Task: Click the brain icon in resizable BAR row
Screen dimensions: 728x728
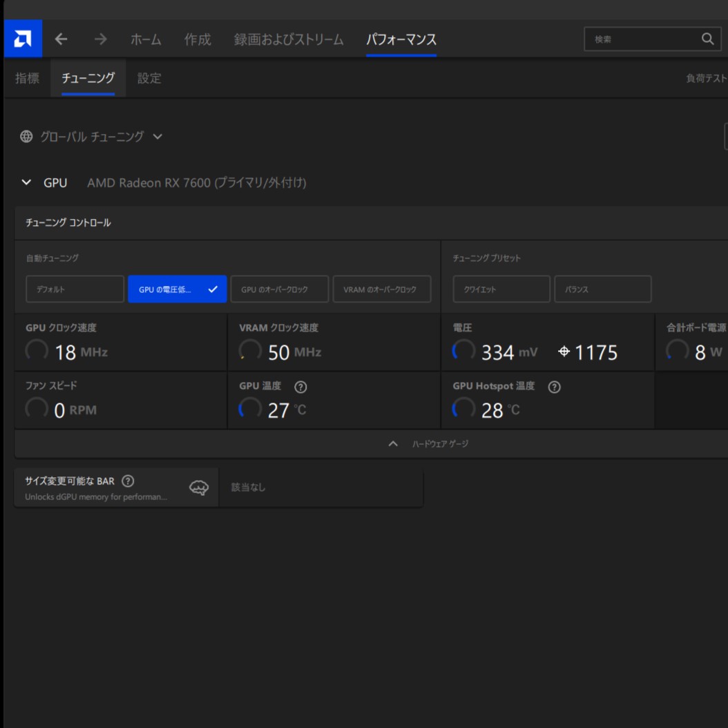Action: point(199,488)
